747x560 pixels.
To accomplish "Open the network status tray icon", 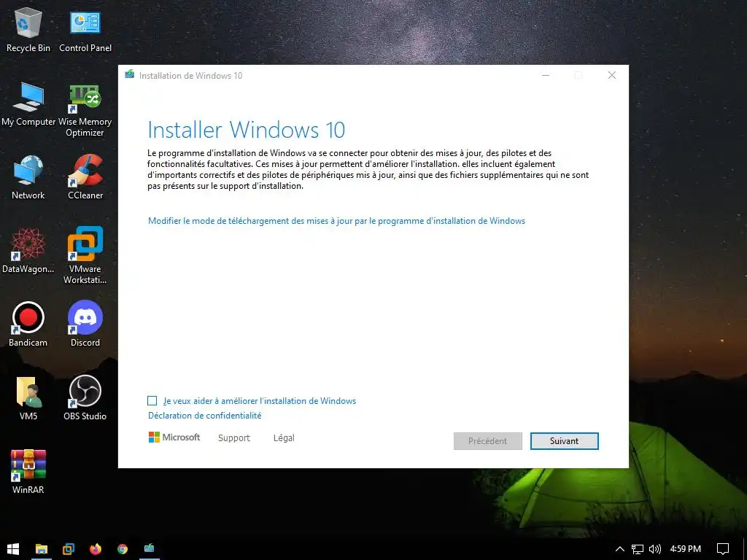I will pyautogui.click(x=638, y=549).
